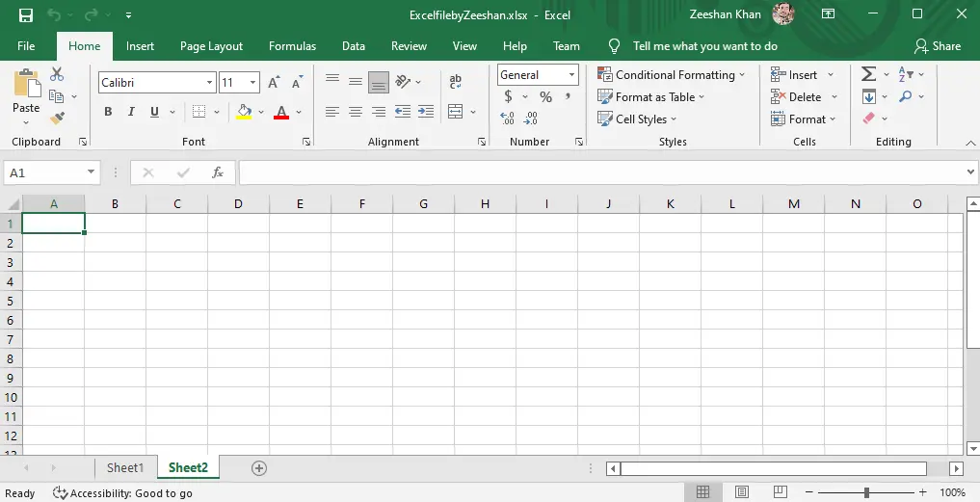Viewport: 980px width, 502px height.
Task: Click the AutoSum sigma icon
Action: click(x=868, y=74)
